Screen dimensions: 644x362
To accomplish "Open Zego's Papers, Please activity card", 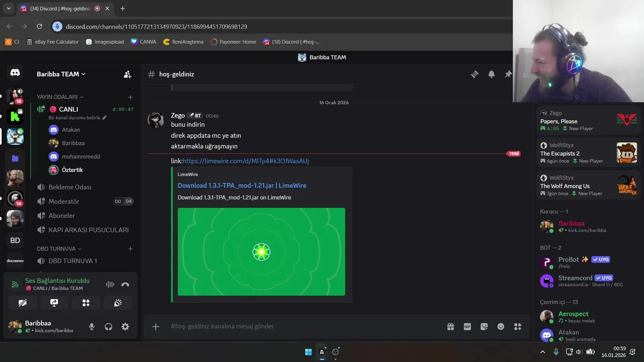I will 588,120.
